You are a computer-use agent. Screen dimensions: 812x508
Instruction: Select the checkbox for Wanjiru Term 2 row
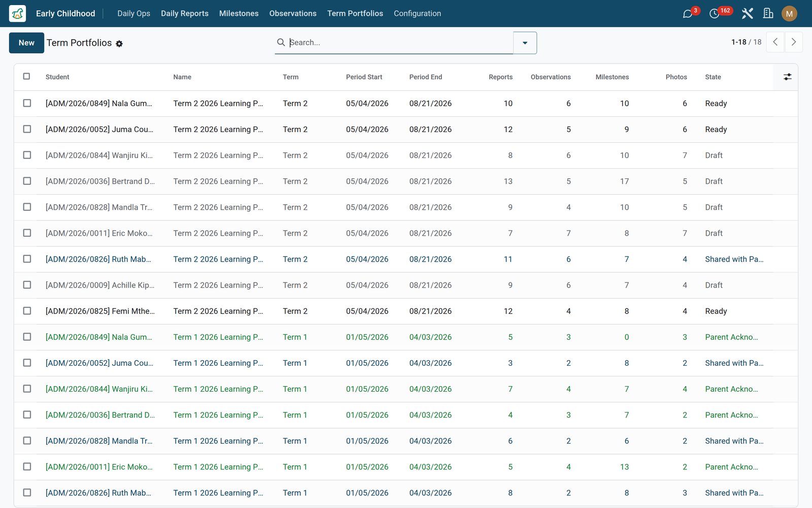pyautogui.click(x=27, y=155)
